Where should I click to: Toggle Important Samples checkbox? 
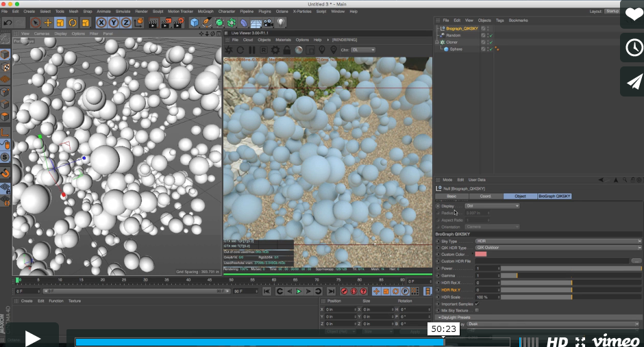coord(477,304)
